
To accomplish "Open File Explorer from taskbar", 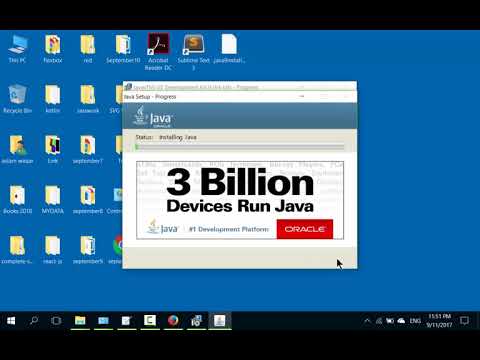I will (80, 321).
